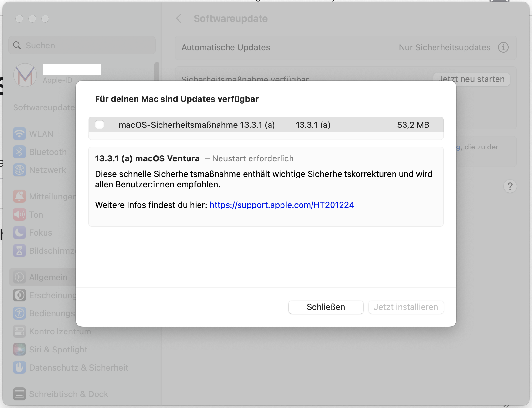532x408 pixels.
Task: Open the Apple-ID profile avatar
Action: [x=25, y=75]
